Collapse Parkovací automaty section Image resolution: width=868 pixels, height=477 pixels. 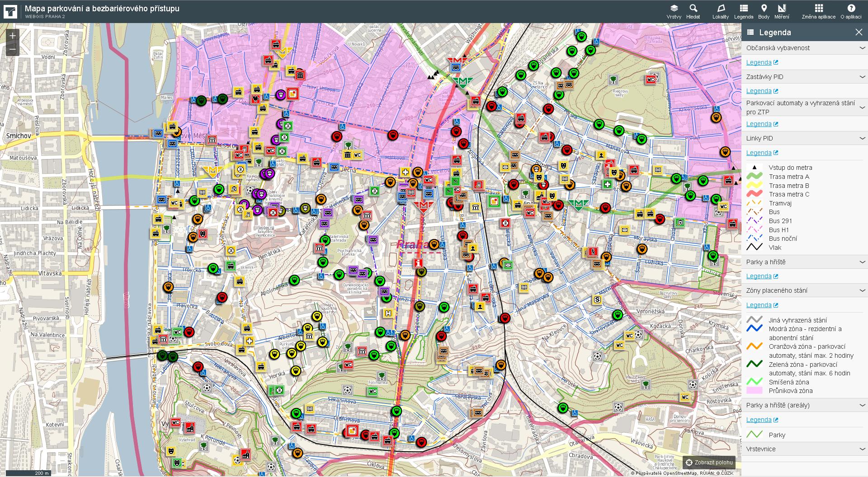coord(805,108)
